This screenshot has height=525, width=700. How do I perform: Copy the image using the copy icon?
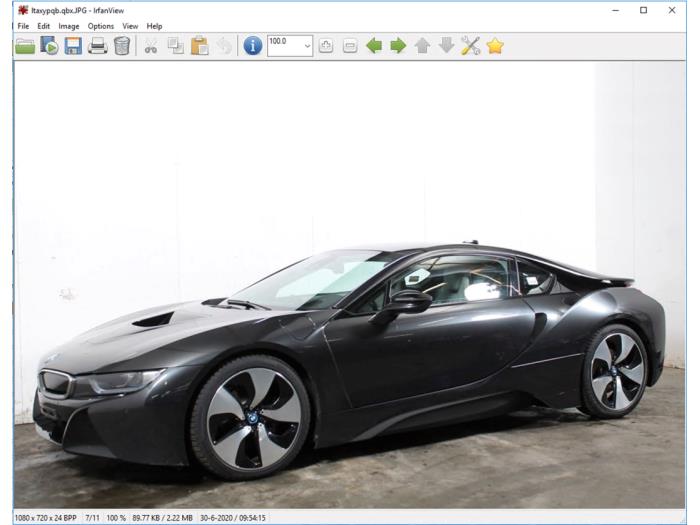[175, 46]
